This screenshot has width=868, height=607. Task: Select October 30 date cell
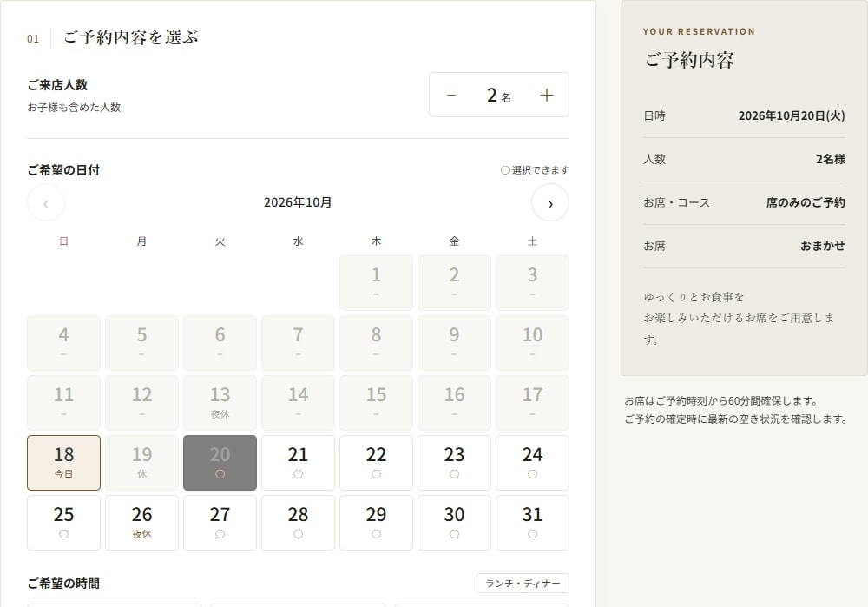(x=454, y=522)
